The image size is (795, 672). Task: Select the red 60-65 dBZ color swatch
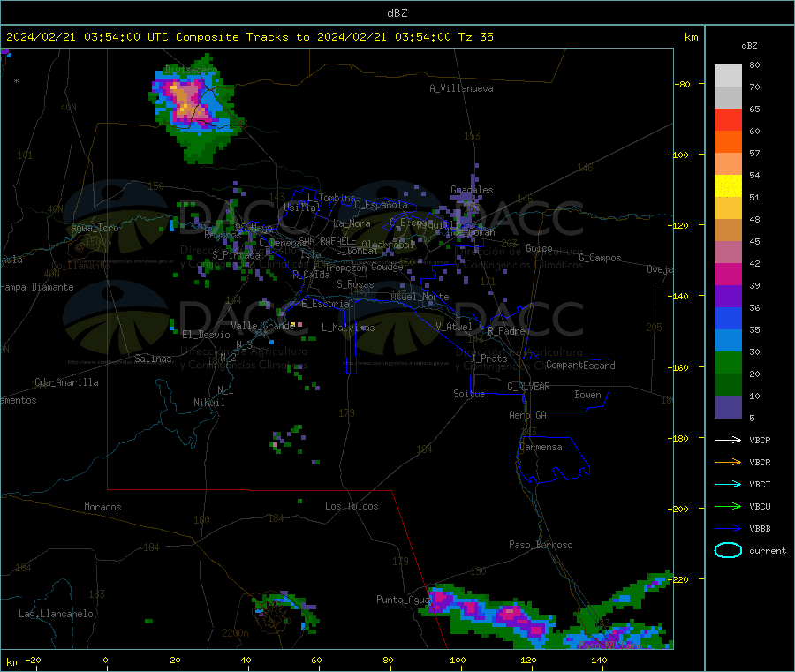pos(728,119)
